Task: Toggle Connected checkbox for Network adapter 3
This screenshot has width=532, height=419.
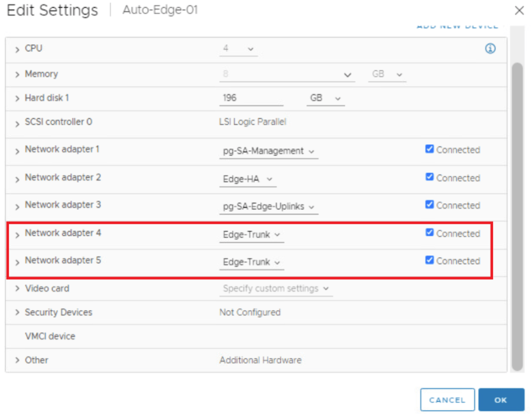Action: 430,205
